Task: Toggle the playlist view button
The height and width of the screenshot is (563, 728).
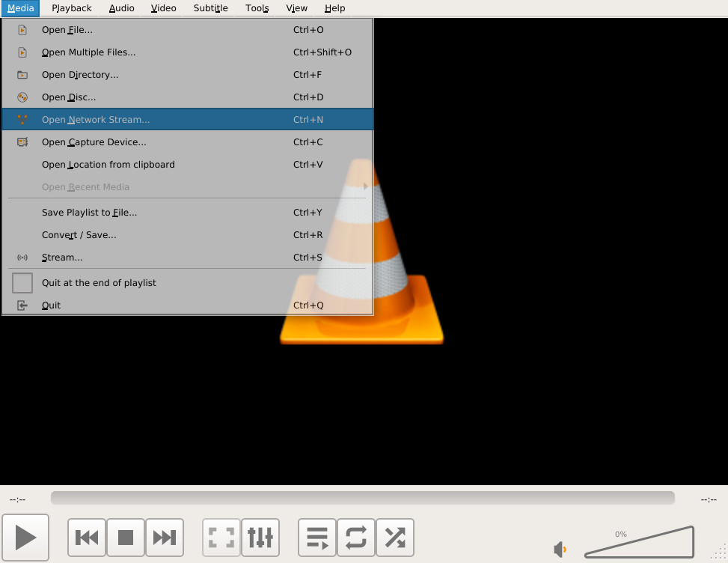Action: click(317, 538)
